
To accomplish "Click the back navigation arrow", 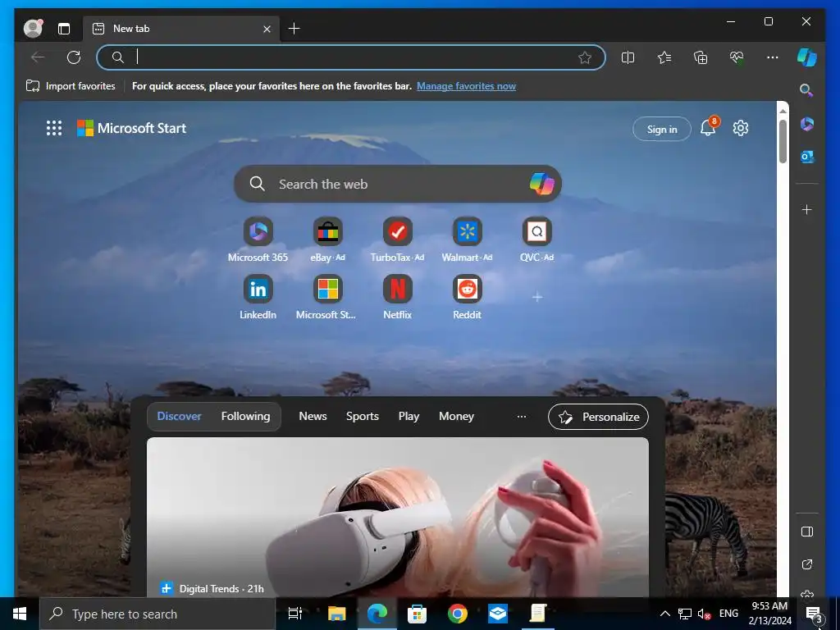I will tap(38, 57).
